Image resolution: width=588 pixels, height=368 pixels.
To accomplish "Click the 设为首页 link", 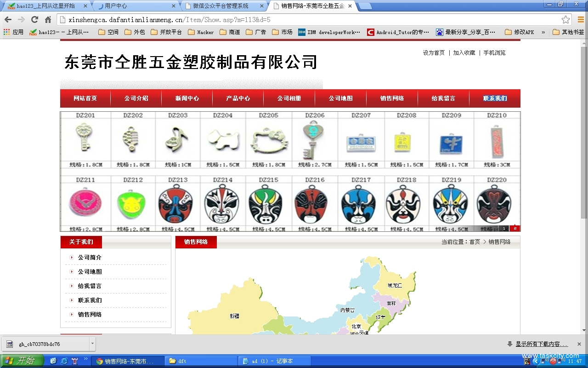I will click(434, 53).
